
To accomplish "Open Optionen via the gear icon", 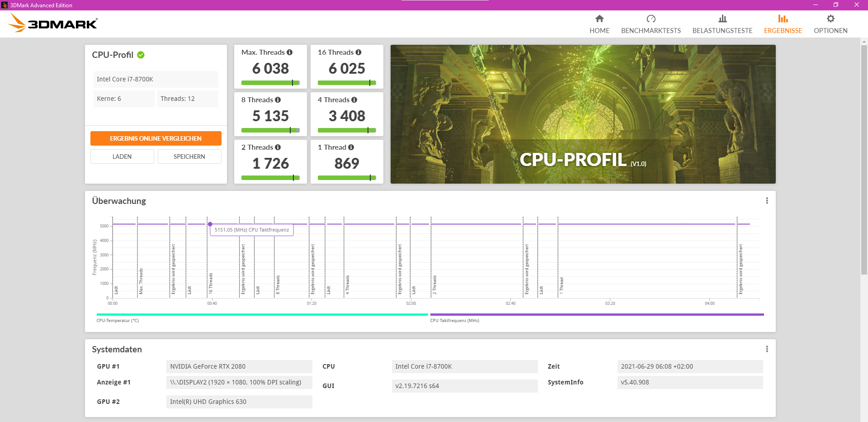I will (830, 19).
